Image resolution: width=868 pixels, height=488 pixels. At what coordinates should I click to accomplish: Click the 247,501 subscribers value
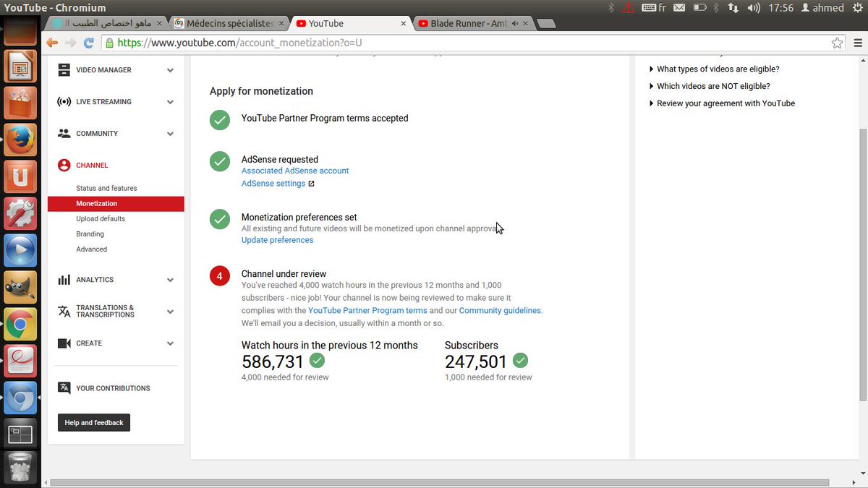pyautogui.click(x=476, y=361)
